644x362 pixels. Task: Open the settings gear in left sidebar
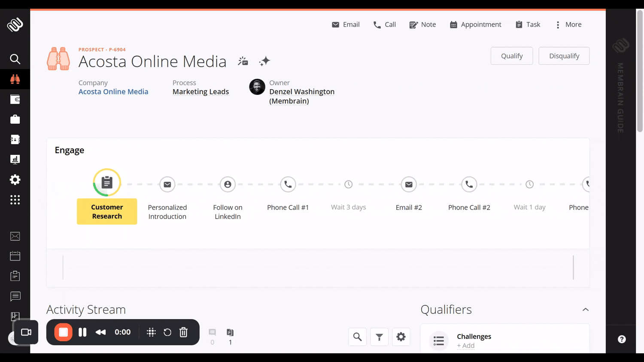[15, 180]
